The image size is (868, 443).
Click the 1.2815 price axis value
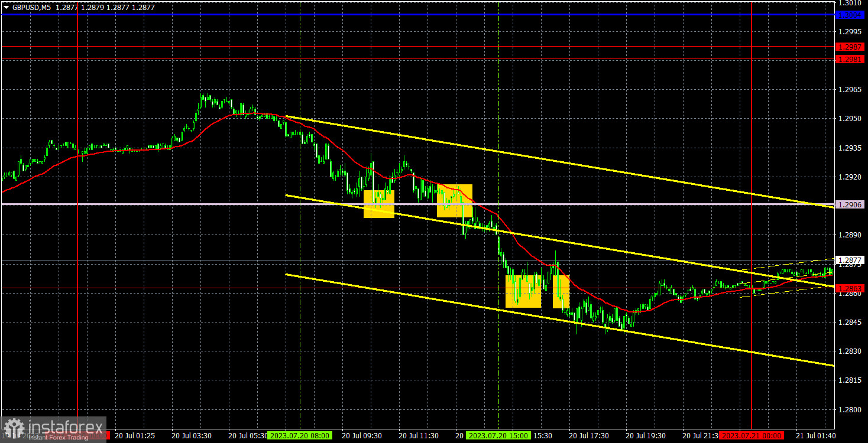click(x=851, y=380)
